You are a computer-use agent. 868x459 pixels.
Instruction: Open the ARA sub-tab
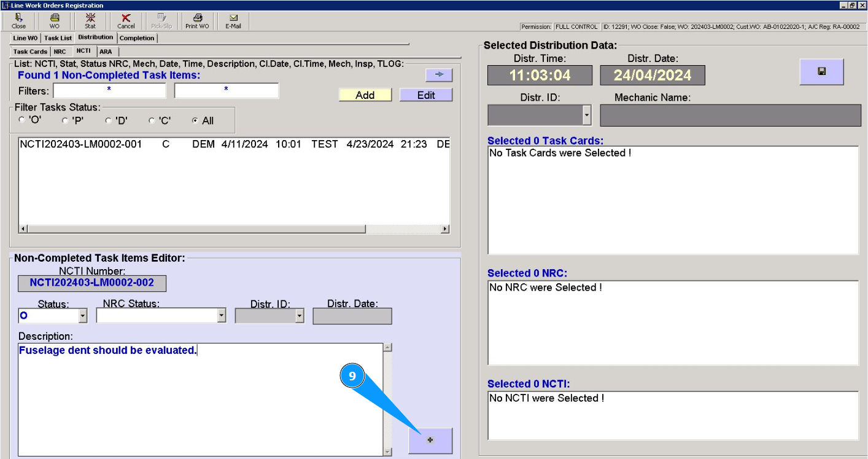click(106, 52)
